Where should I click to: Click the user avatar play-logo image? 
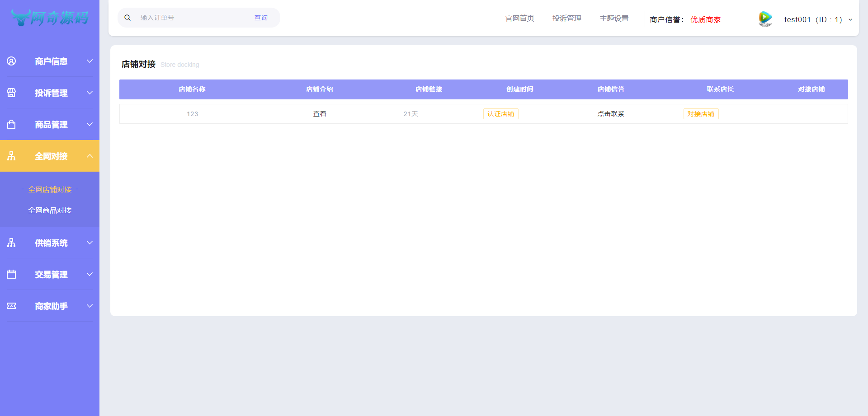coord(765,19)
